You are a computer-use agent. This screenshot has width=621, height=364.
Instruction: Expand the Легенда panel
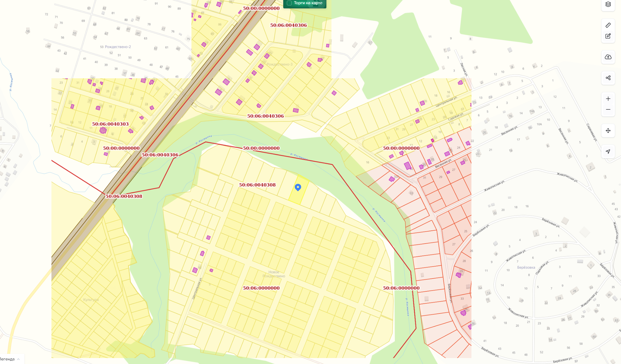coord(7,359)
